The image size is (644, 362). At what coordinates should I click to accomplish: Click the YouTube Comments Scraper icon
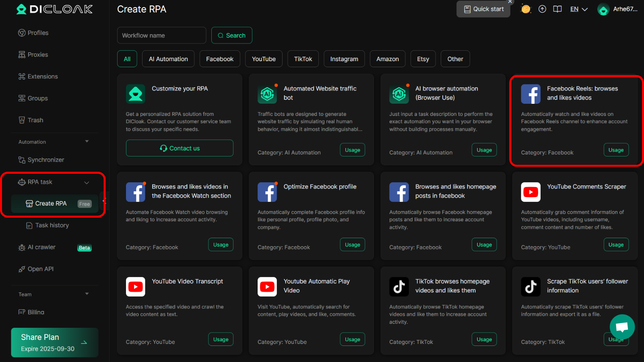point(531,192)
